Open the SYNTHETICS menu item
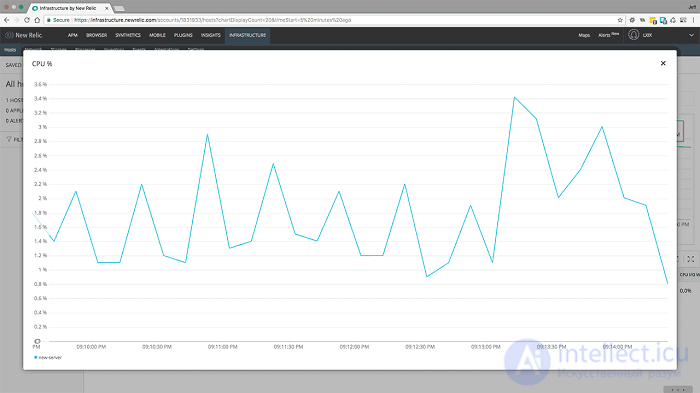The image size is (700, 393). pyautogui.click(x=128, y=35)
